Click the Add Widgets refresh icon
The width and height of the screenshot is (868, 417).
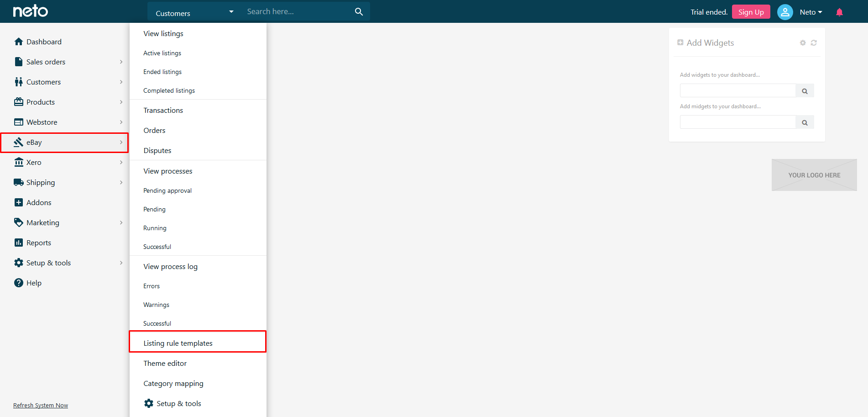point(814,43)
